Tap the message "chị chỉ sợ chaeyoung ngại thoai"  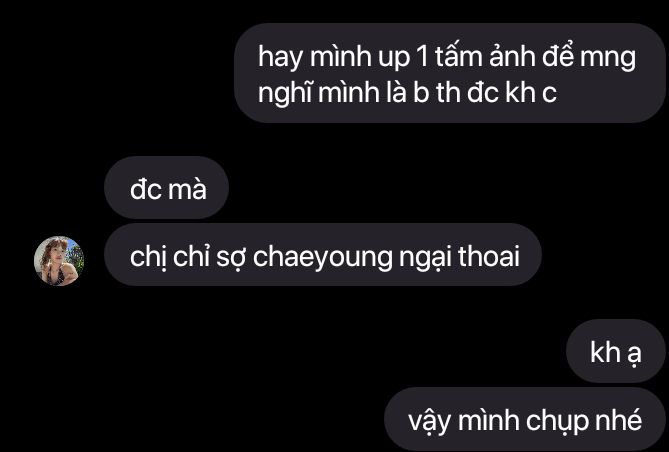coord(323,255)
